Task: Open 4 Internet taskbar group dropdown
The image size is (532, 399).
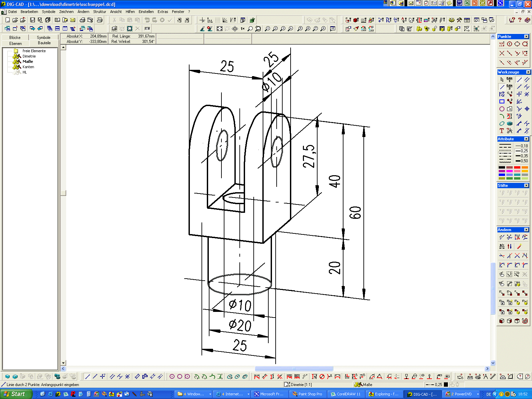Action: click(248, 394)
